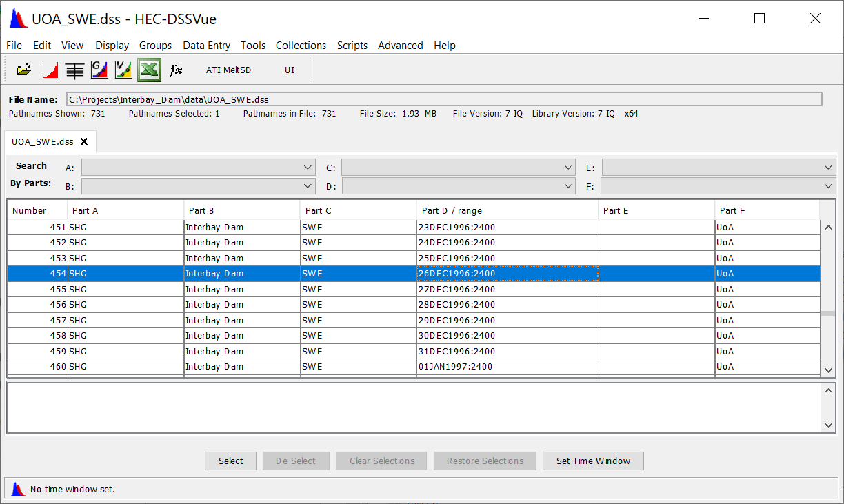The image size is (844, 504).
Task: Select row 458 dated 30DEC1996:2400
Action: pos(414,336)
